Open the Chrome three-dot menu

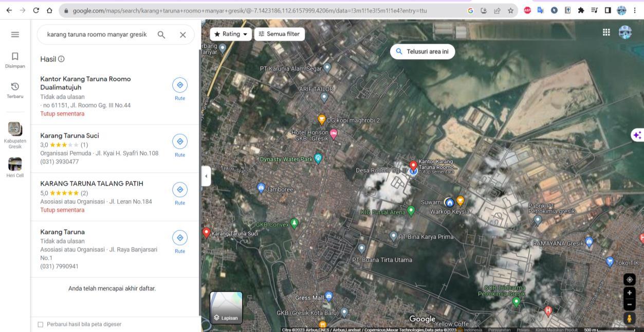click(x=635, y=10)
